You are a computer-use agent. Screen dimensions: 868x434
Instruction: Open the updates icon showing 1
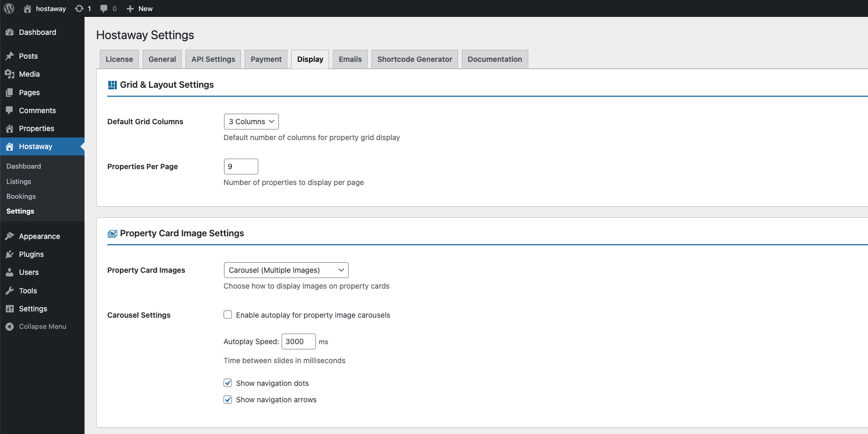coord(79,8)
